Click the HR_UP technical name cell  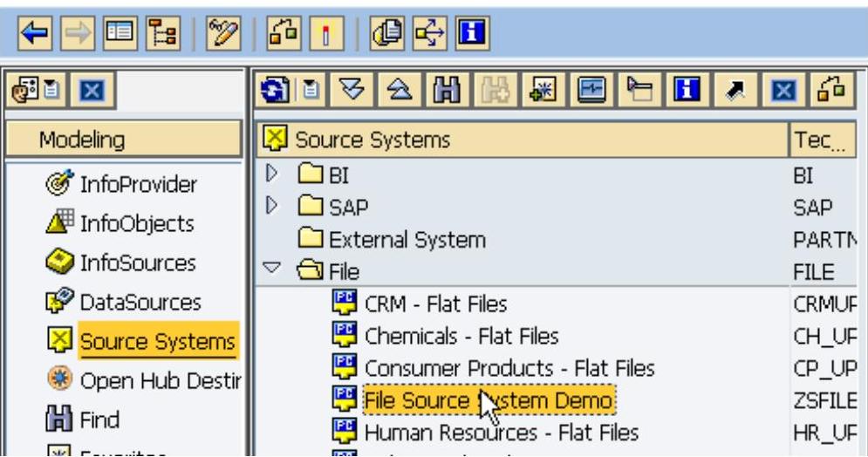click(x=824, y=432)
